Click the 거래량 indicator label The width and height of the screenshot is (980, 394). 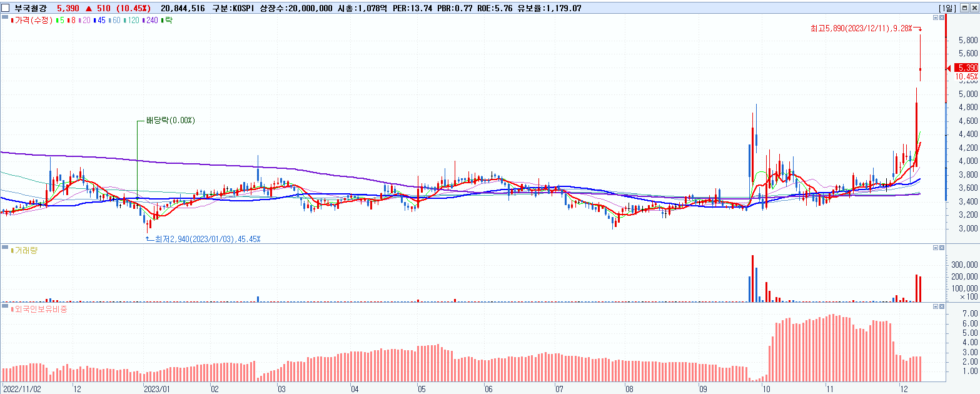[x=25, y=250]
